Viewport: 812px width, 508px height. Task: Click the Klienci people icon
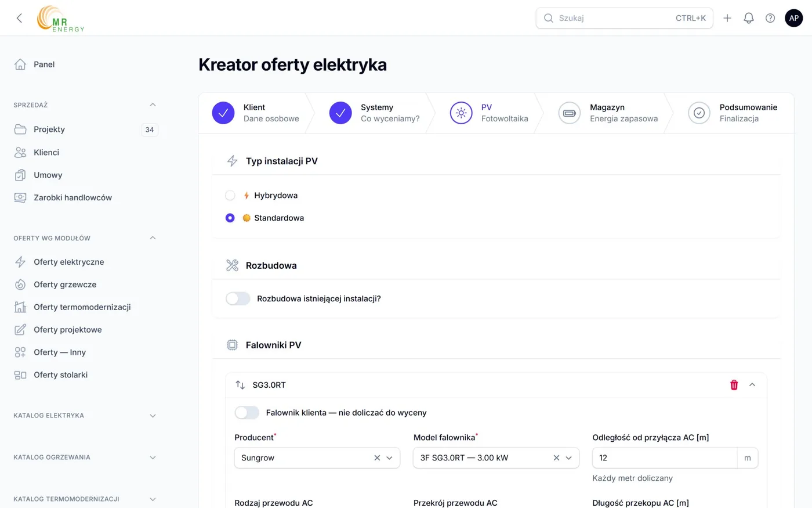click(x=20, y=152)
